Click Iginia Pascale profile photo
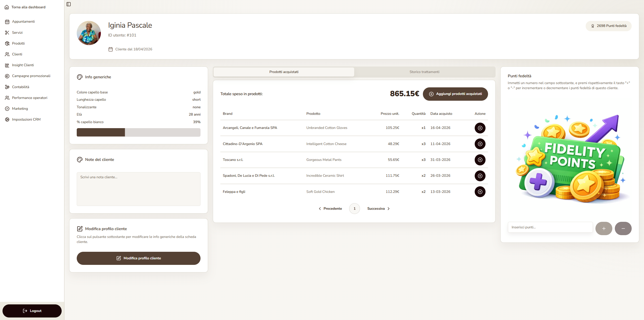Screen dimensions: 644x320 click(89, 33)
